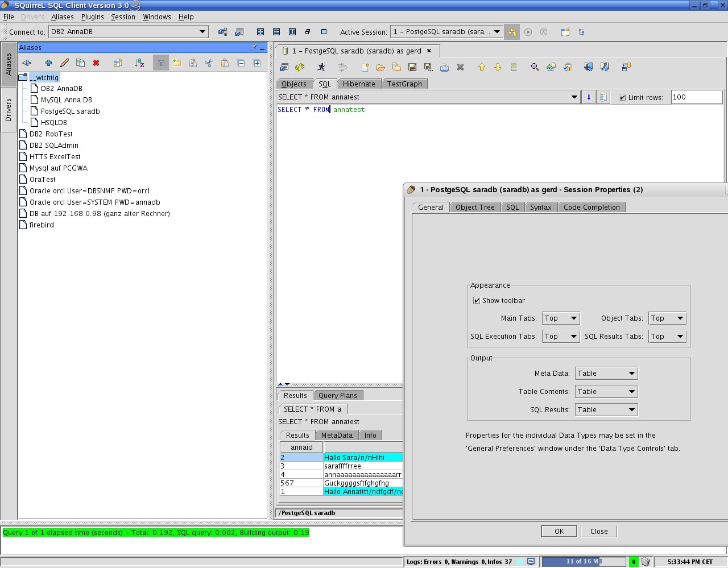This screenshot has width=728, height=568.
Task: Open the File menu
Action: click(x=9, y=17)
